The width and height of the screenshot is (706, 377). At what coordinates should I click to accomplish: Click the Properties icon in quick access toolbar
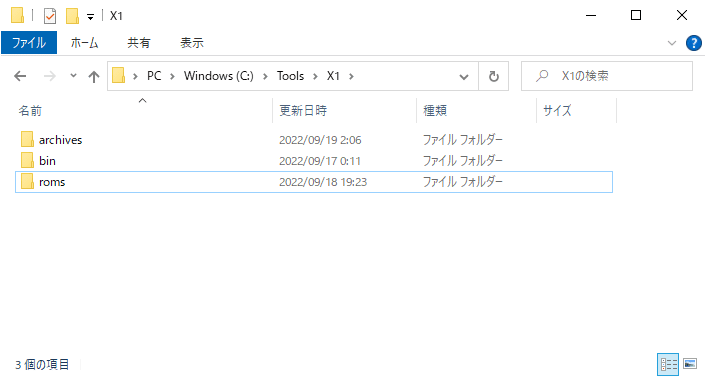pos(50,16)
